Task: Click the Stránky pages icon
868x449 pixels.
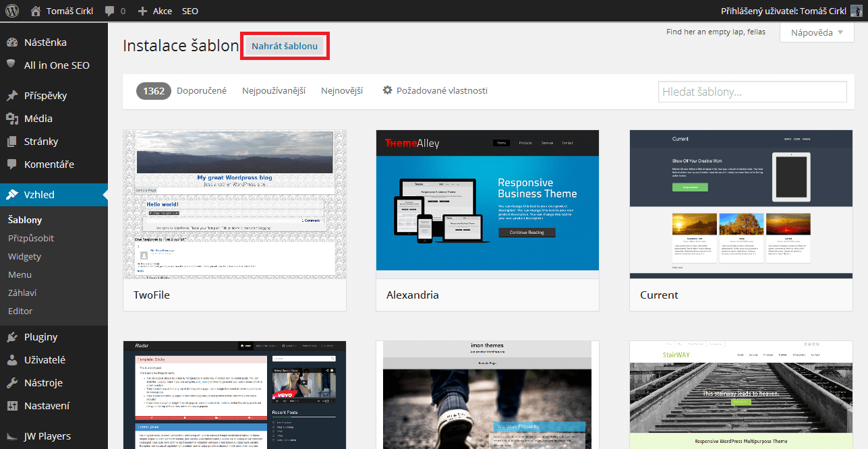Action: tap(11, 142)
